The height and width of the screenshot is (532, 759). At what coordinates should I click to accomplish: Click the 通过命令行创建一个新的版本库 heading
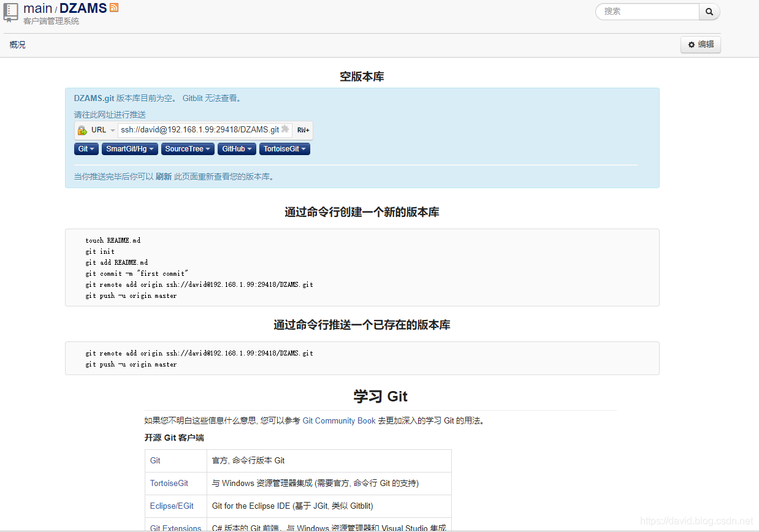pos(362,212)
